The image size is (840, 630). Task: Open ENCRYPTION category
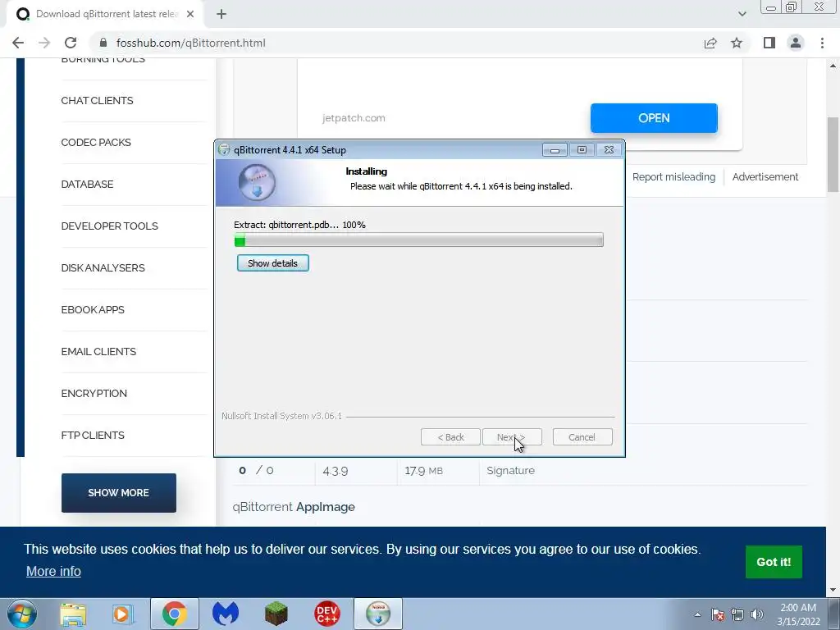[94, 393]
